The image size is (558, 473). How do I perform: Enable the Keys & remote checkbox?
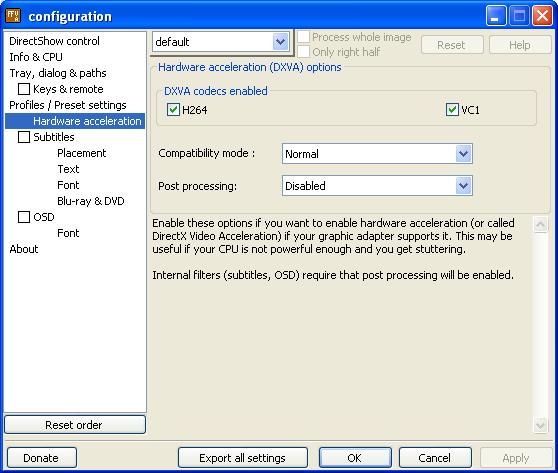coord(24,89)
